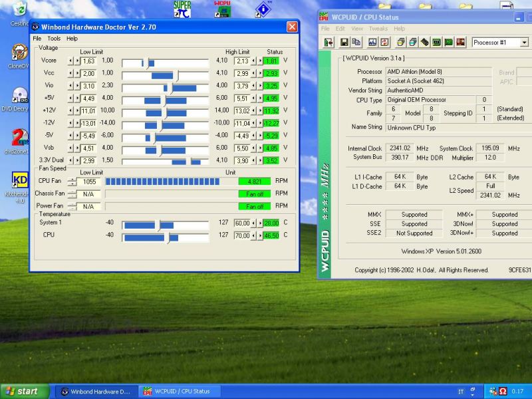Click the System Clock value 195.09
Screen dimensions: 532x399
click(x=490, y=148)
